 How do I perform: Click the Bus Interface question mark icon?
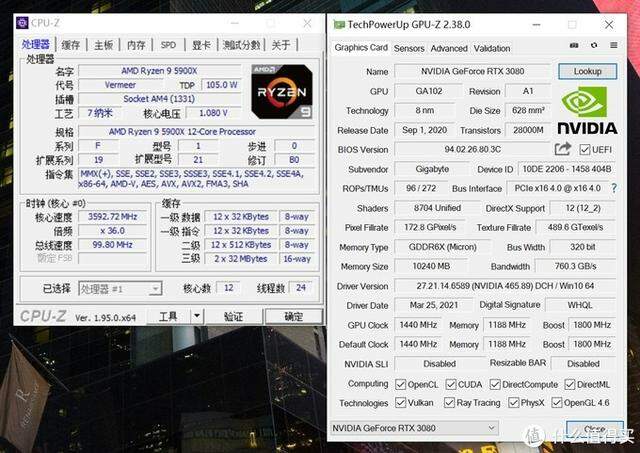point(614,188)
